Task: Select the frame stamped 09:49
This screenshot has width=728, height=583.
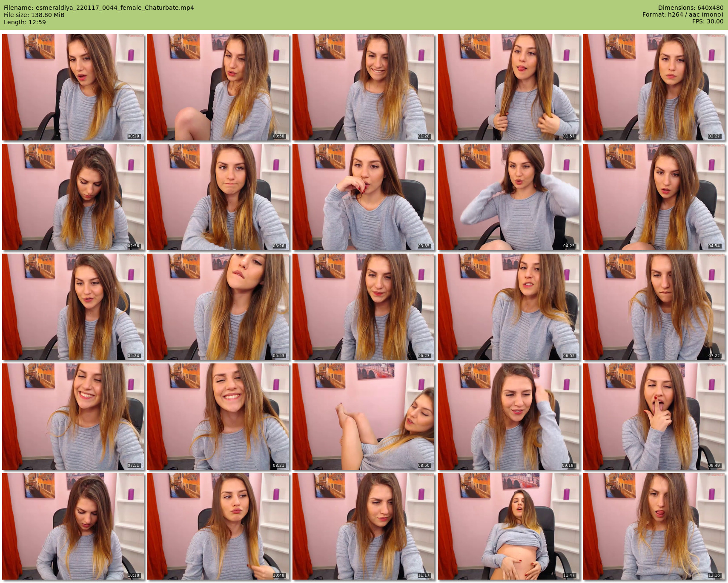Action: [x=654, y=417]
